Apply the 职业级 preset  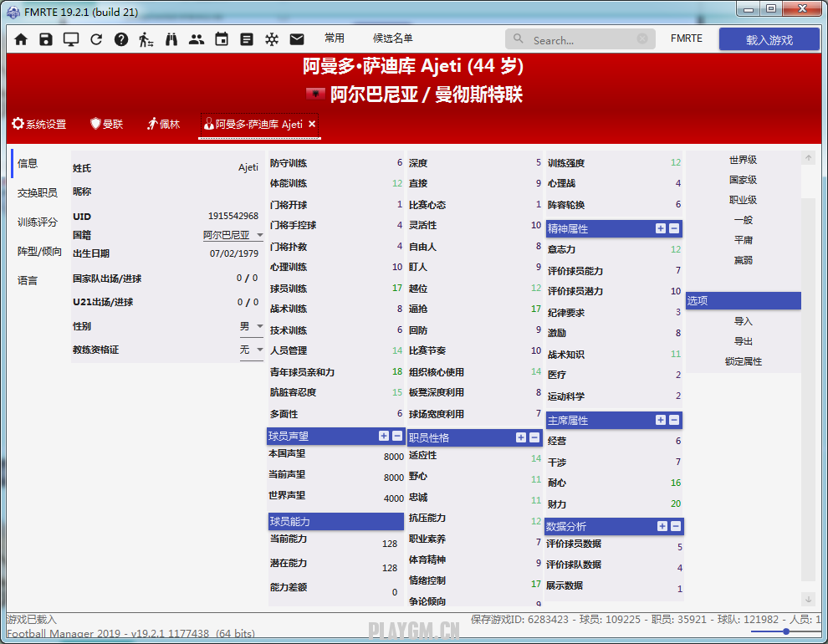pyautogui.click(x=743, y=200)
